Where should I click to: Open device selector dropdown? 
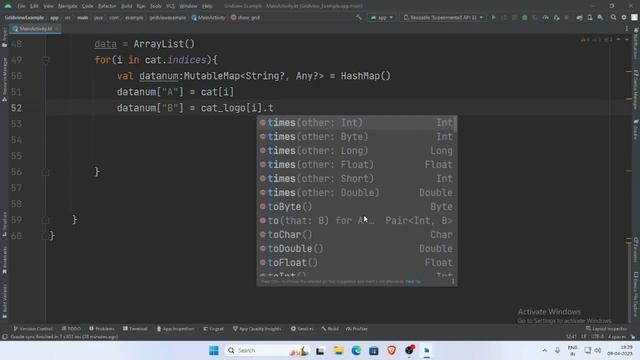(x=443, y=18)
